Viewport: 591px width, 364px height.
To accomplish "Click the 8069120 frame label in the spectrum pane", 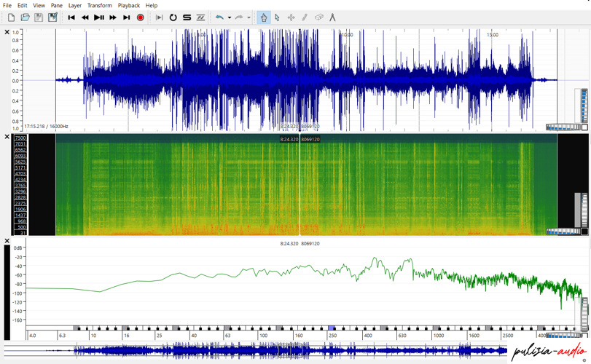I will 310,244.
